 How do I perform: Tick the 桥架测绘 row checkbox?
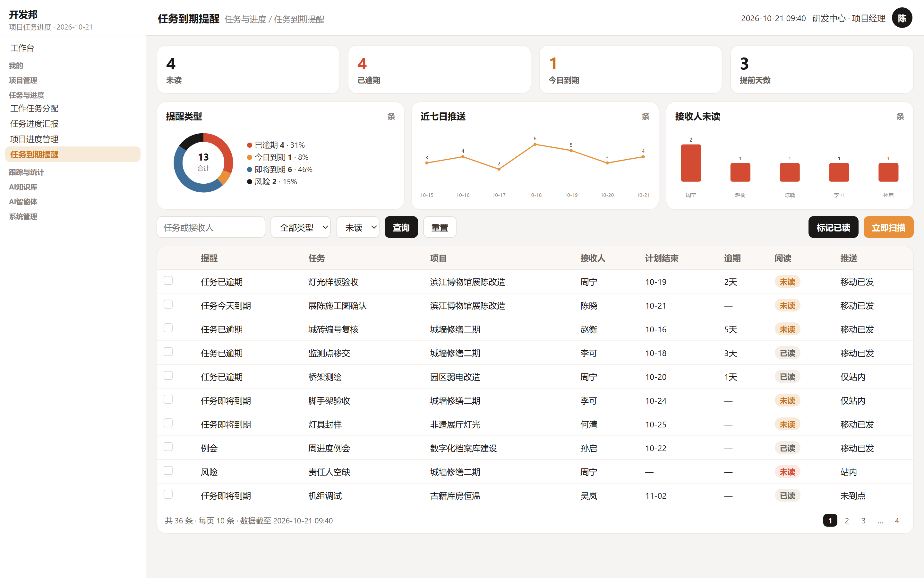pyautogui.click(x=168, y=375)
